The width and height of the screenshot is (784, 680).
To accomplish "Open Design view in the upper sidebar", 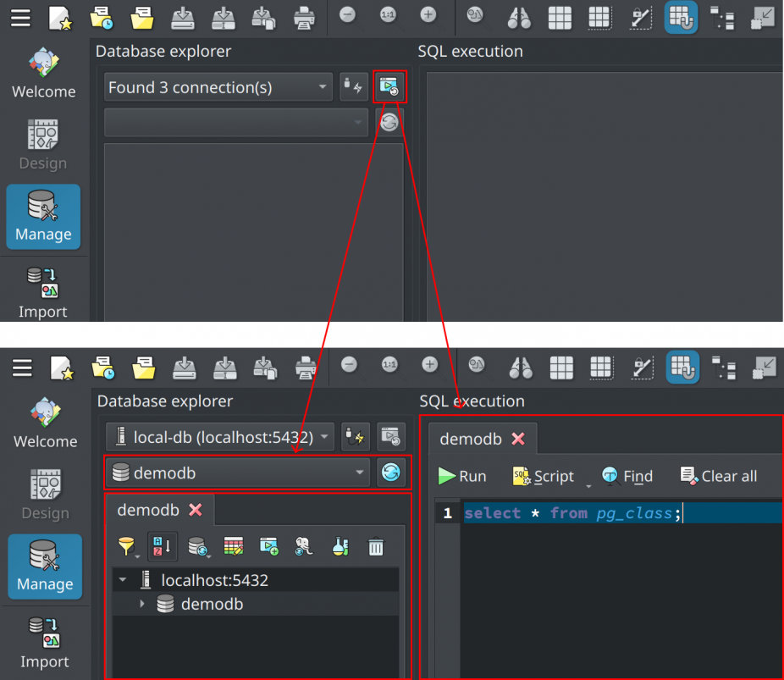I will (43, 145).
